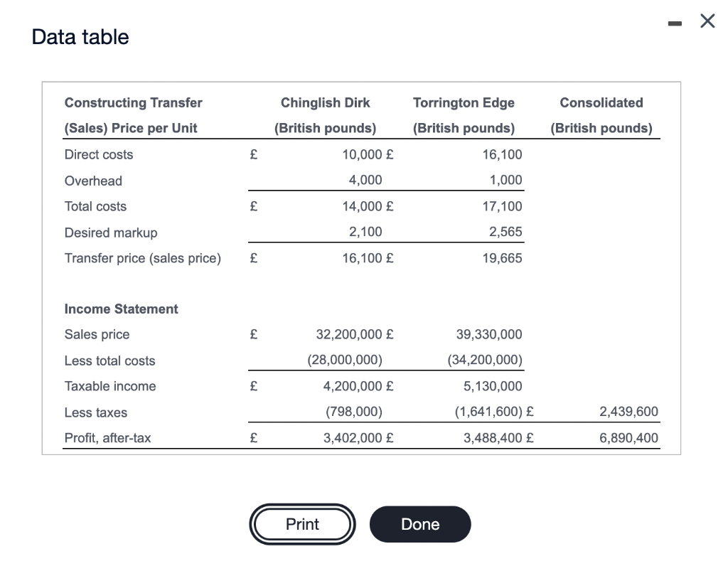Select the Direct costs row label
This screenshot has height=571, width=728.
99,154
